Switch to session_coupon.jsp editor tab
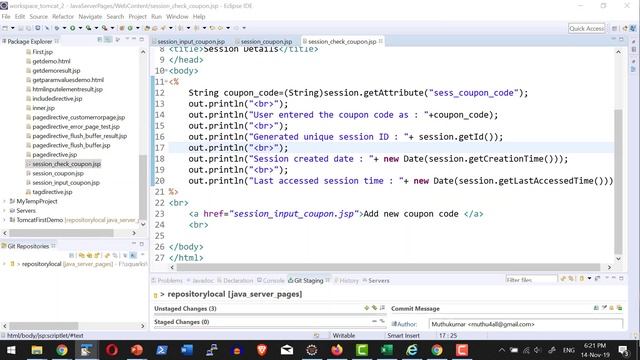Image resolution: width=640 pixels, height=360 pixels. pyautogui.click(x=266, y=42)
